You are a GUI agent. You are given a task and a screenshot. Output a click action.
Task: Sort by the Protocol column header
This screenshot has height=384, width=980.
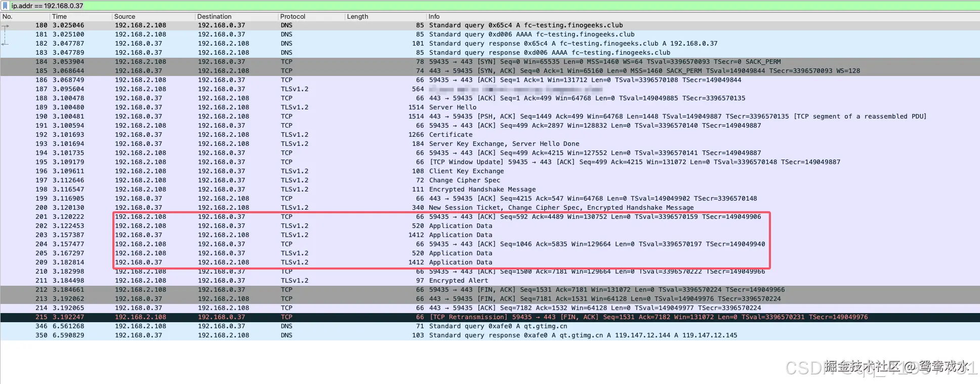point(311,17)
